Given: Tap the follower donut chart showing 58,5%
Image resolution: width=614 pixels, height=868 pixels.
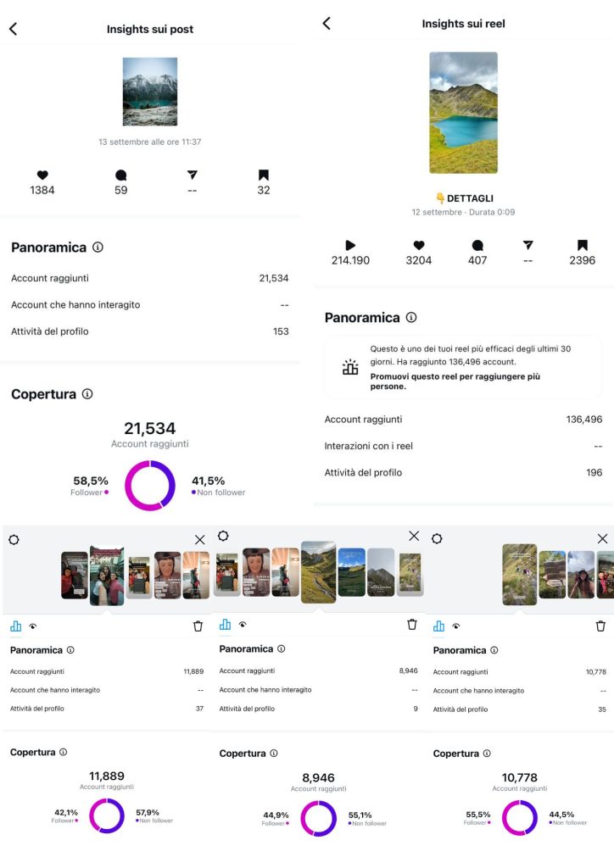Looking at the screenshot, I should pyautogui.click(x=150, y=486).
